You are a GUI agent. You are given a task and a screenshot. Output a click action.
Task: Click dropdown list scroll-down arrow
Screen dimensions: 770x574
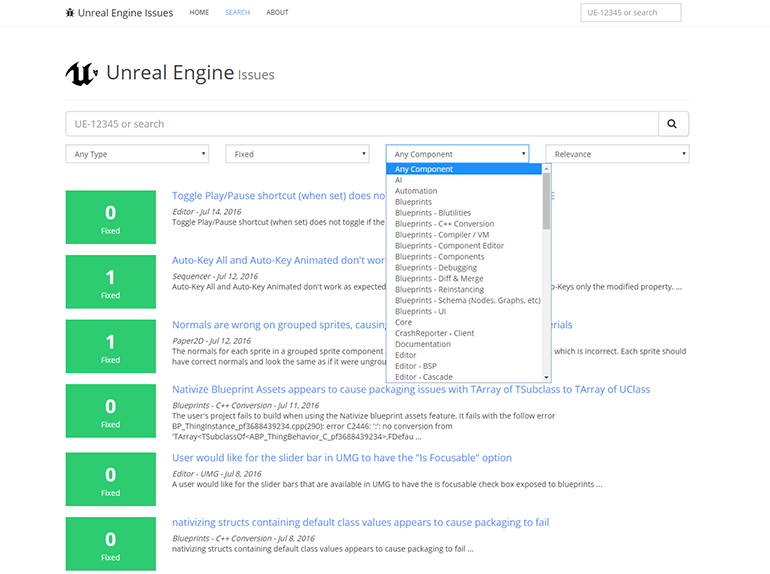click(546, 377)
